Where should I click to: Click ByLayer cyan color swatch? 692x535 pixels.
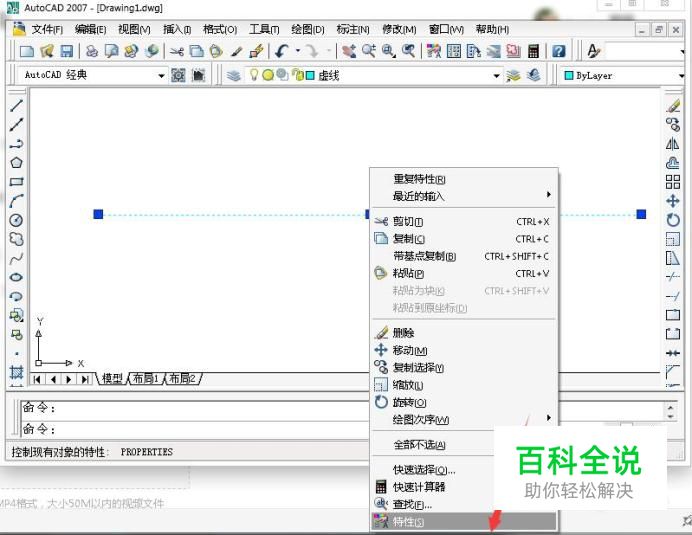pyautogui.click(x=569, y=76)
